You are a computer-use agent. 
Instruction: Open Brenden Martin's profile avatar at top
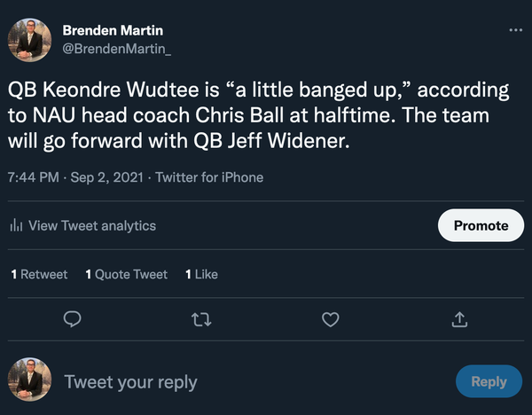(30, 41)
